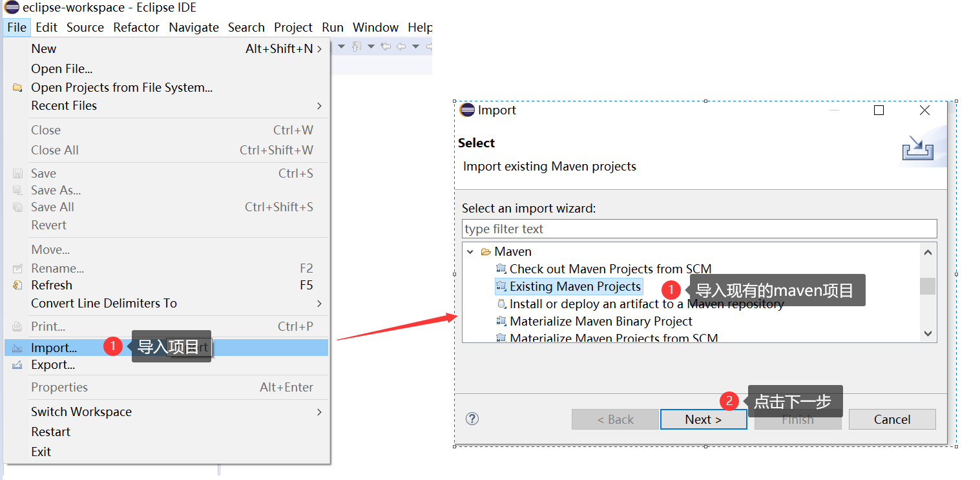Open the Help menu
The image size is (980, 480).
coord(420,27)
